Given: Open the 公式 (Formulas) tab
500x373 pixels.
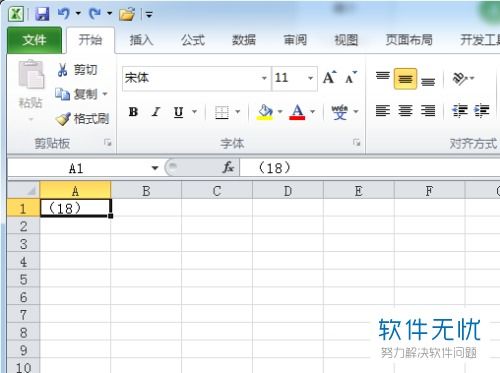Looking at the screenshot, I should tap(193, 40).
